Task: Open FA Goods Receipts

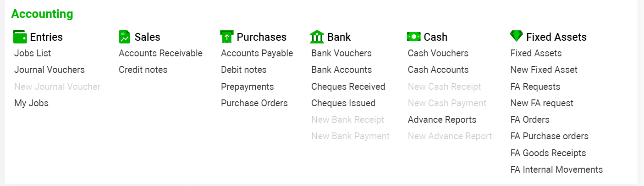Action: (548, 153)
